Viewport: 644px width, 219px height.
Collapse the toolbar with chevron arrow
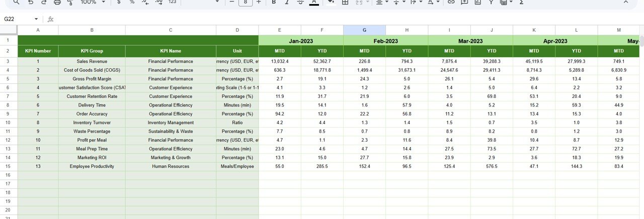pos(626,3)
